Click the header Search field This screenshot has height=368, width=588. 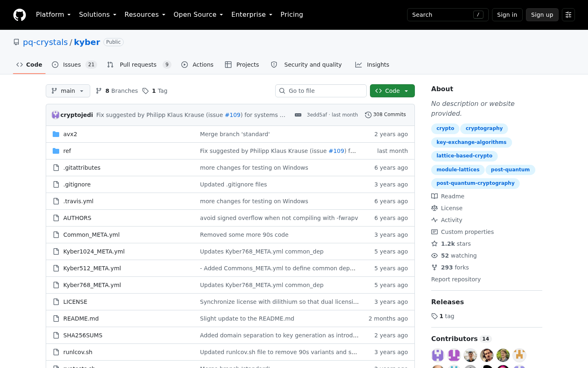point(448,15)
